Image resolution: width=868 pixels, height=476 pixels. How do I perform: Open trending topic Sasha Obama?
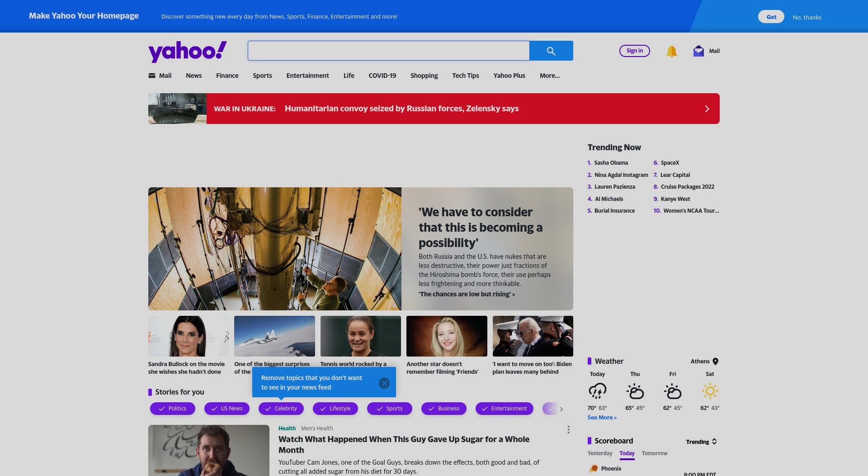611,163
